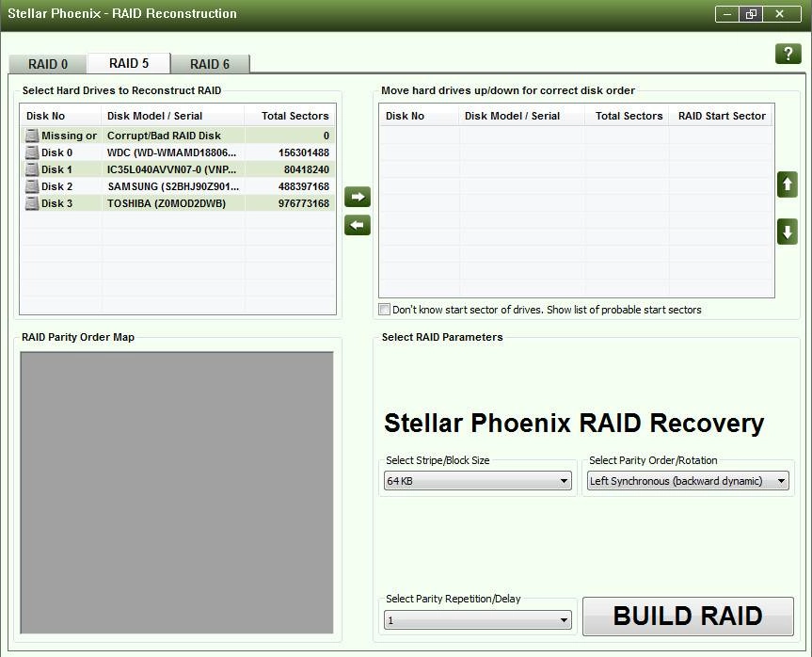Move selected drive down with down arrow

pos(788,232)
